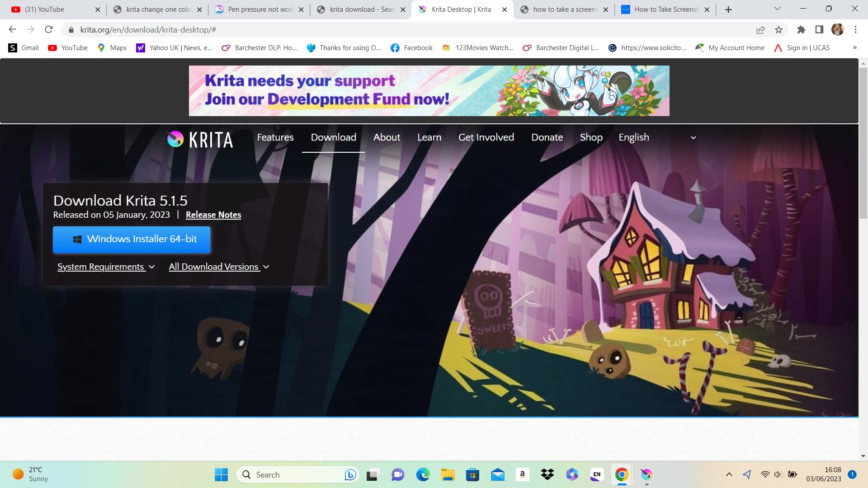Open the Chrome three-dot menu
Viewport: 868px width, 488px height.
point(855,30)
